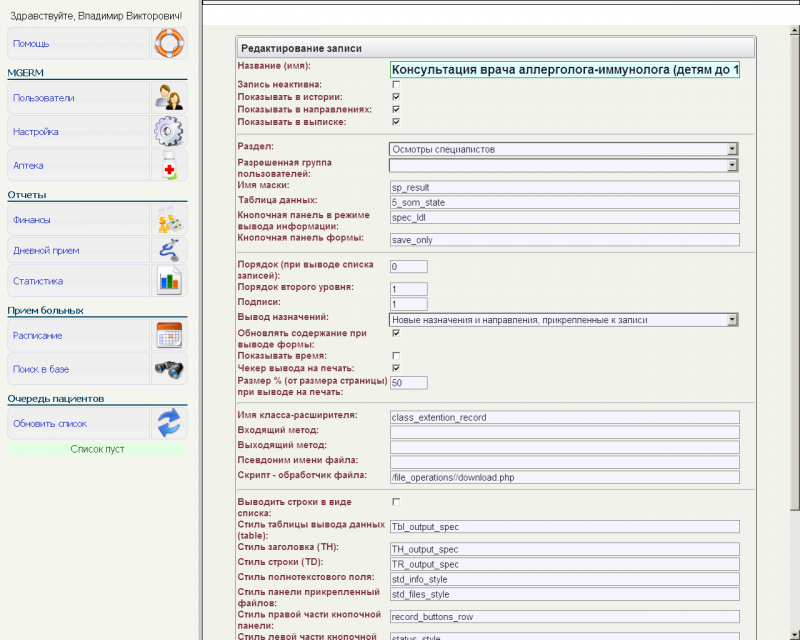Uncheck 'Показывать в истории' checkbox

click(396, 97)
